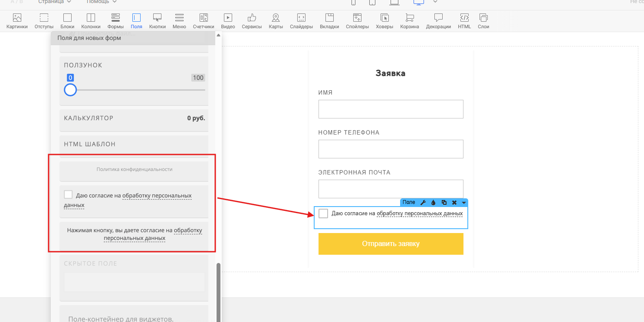Open the Картинки (images) widget group
Viewport: 644px width, 322px height.
17,21
